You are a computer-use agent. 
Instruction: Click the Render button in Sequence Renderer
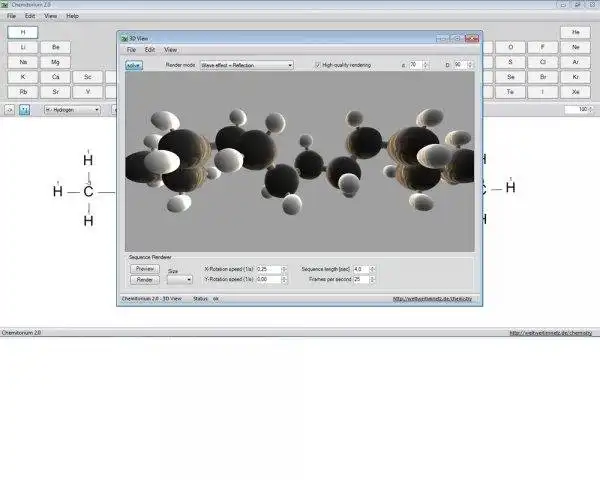tap(145, 280)
